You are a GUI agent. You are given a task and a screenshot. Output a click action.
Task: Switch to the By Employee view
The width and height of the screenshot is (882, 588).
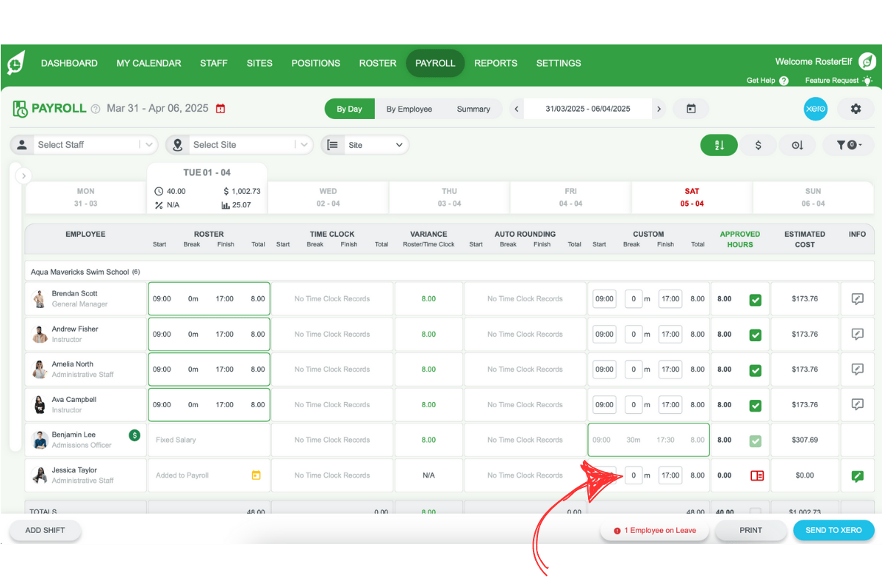pyautogui.click(x=409, y=109)
